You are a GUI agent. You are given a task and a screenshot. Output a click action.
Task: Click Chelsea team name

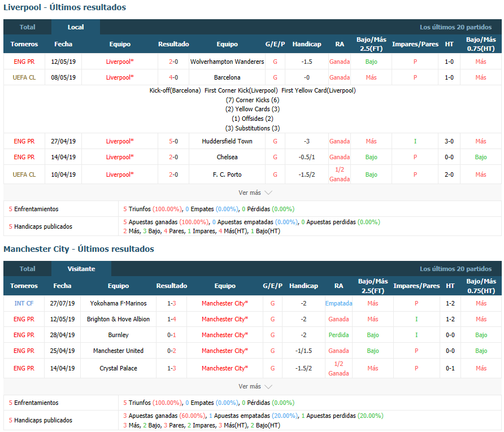coord(227,157)
